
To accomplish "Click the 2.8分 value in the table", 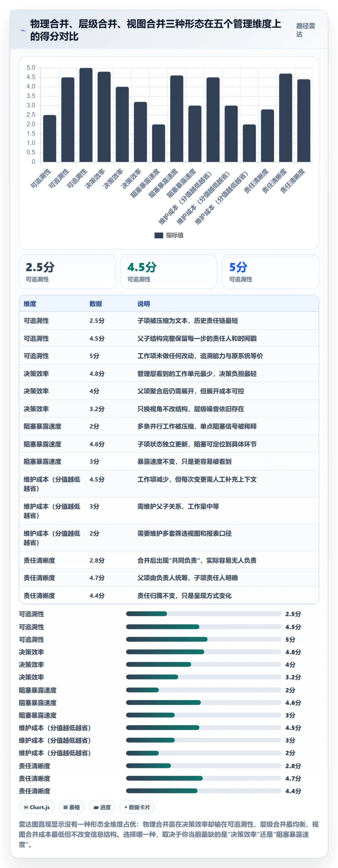I will point(97,560).
